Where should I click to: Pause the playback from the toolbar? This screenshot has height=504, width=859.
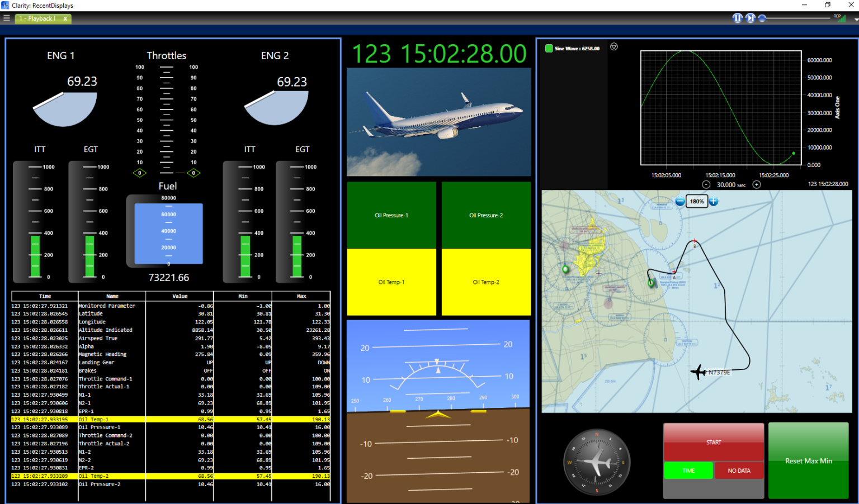coord(737,18)
